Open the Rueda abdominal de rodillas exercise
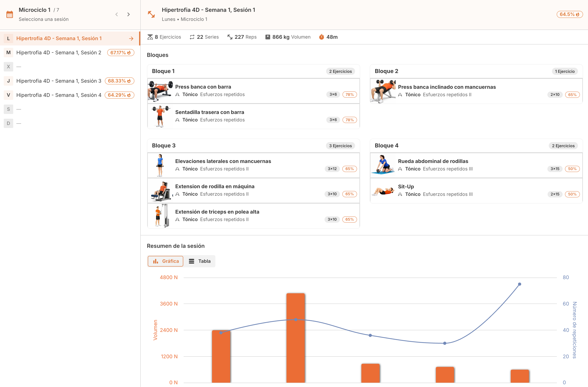This screenshot has width=588, height=387. [x=433, y=161]
